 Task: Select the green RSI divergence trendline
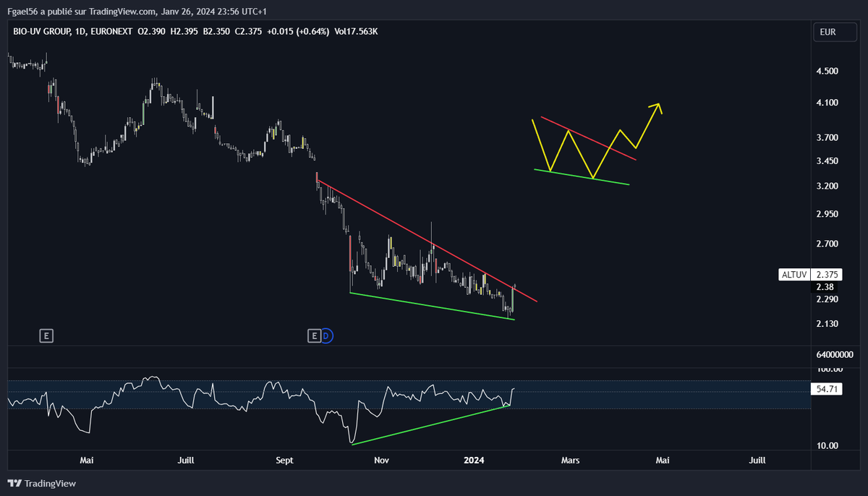(x=431, y=424)
